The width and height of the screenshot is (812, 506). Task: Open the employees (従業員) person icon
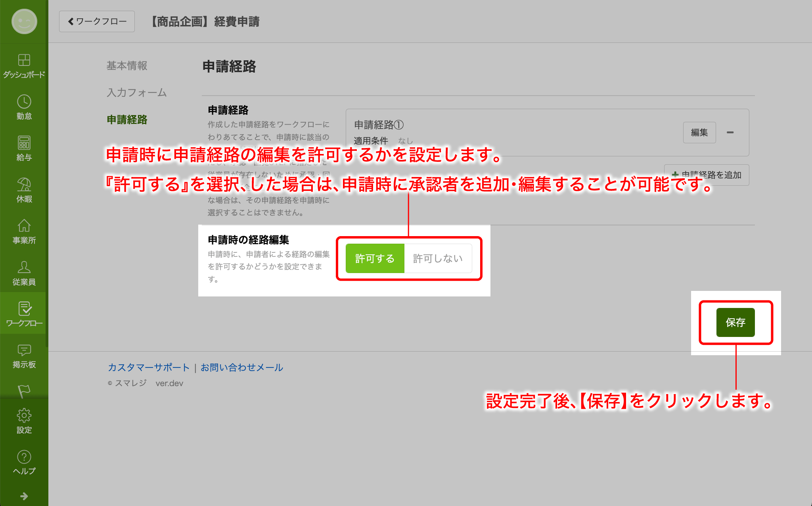tap(24, 273)
